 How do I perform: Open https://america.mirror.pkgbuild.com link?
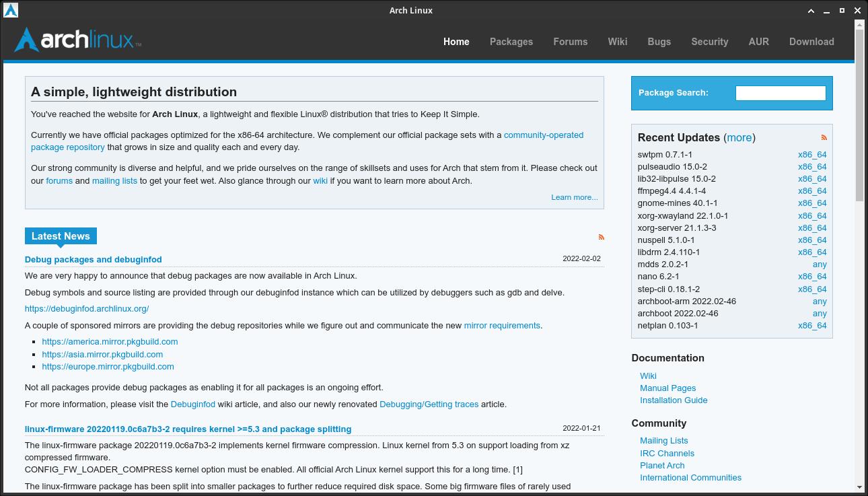click(x=110, y=341)
